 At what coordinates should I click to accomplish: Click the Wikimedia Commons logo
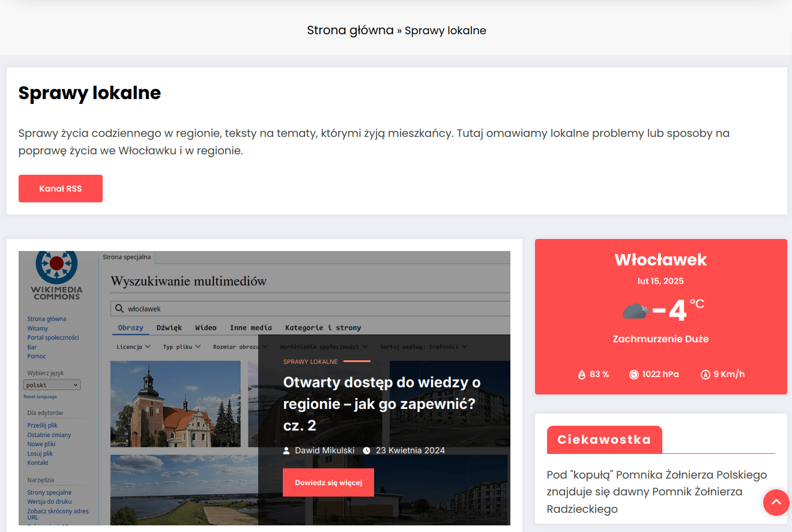(x=56, y=274)
